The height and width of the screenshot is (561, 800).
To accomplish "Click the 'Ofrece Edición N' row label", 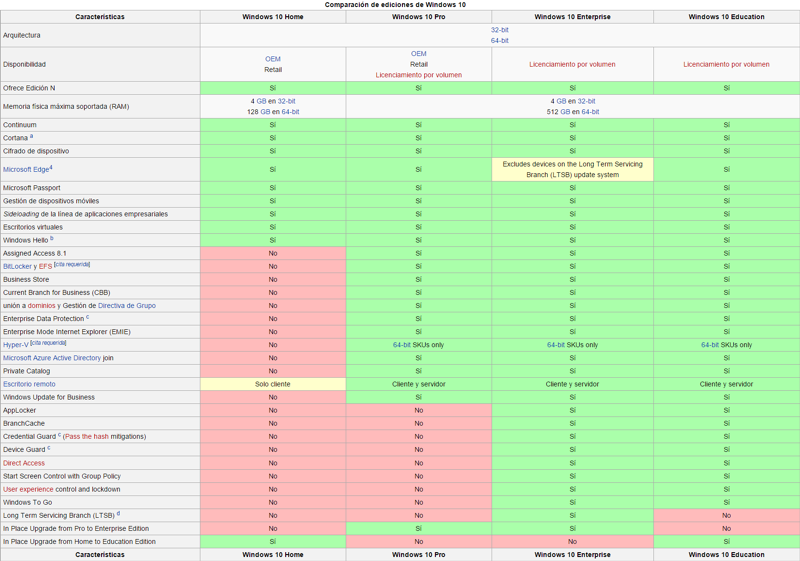I will [29, 88].
